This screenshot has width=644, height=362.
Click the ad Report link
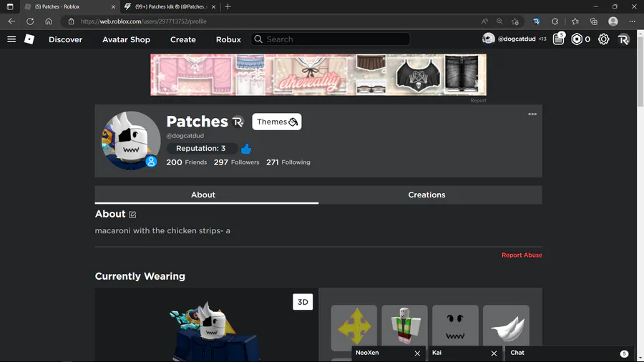(x=478, y=101)
